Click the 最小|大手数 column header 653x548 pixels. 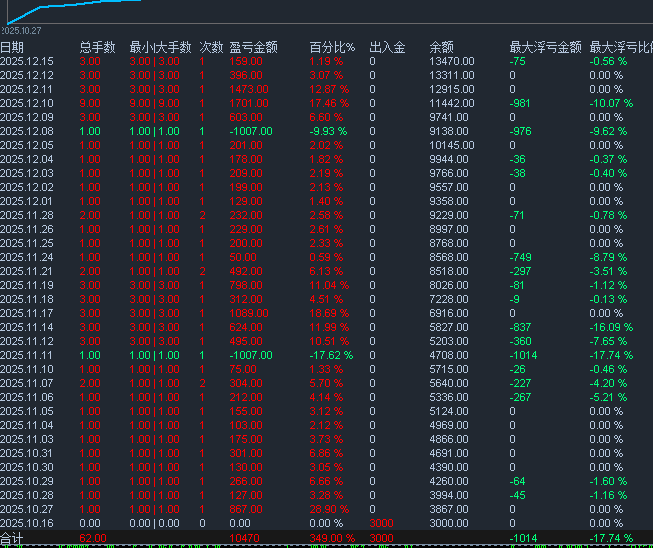160,47
